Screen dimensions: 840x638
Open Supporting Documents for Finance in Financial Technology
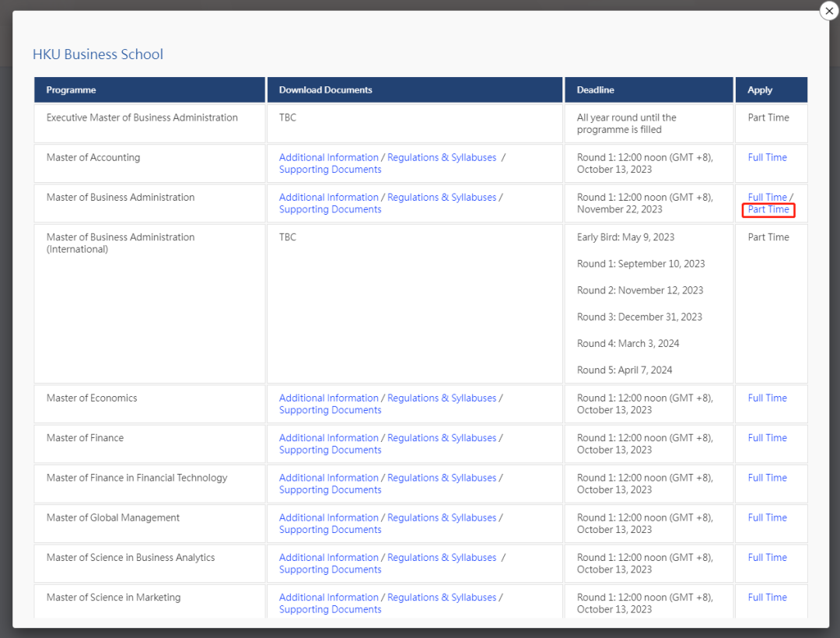330,489
